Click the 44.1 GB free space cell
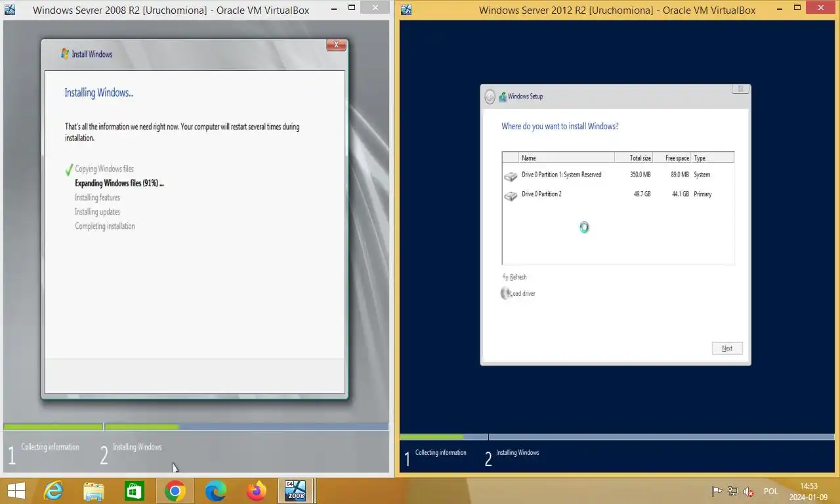 click(680, 194)
